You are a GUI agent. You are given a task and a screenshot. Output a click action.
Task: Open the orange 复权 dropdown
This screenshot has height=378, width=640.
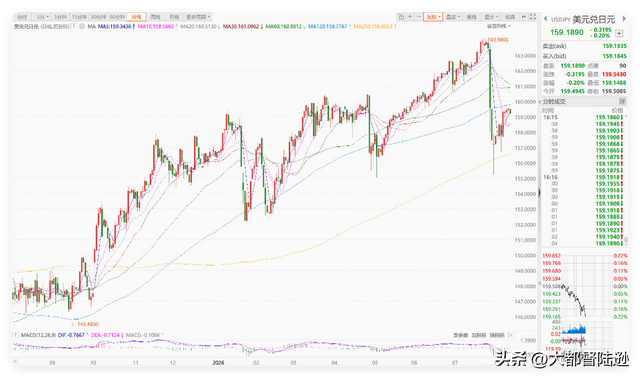click(433, 17)
